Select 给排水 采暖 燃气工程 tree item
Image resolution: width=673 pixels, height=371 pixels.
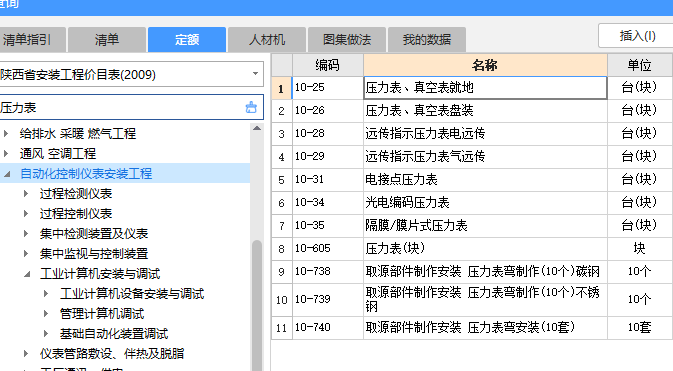coord(78,134)
